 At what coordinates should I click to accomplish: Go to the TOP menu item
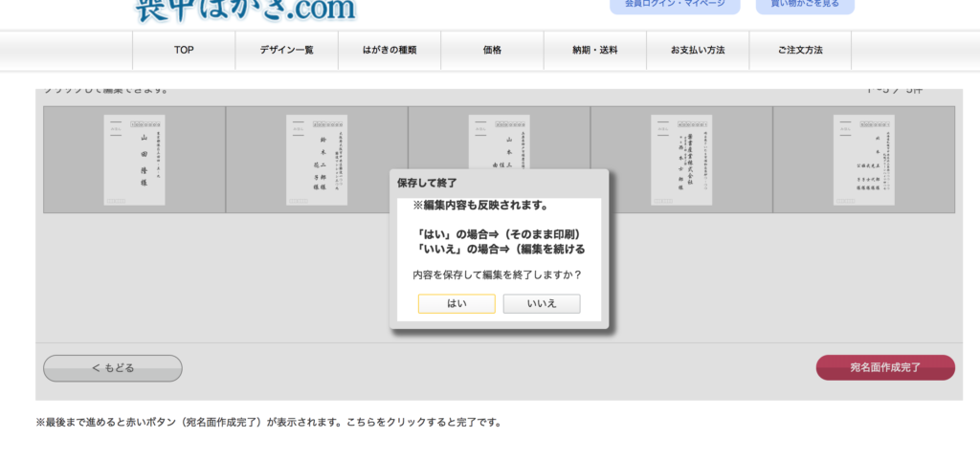click(x=184, y=50)
